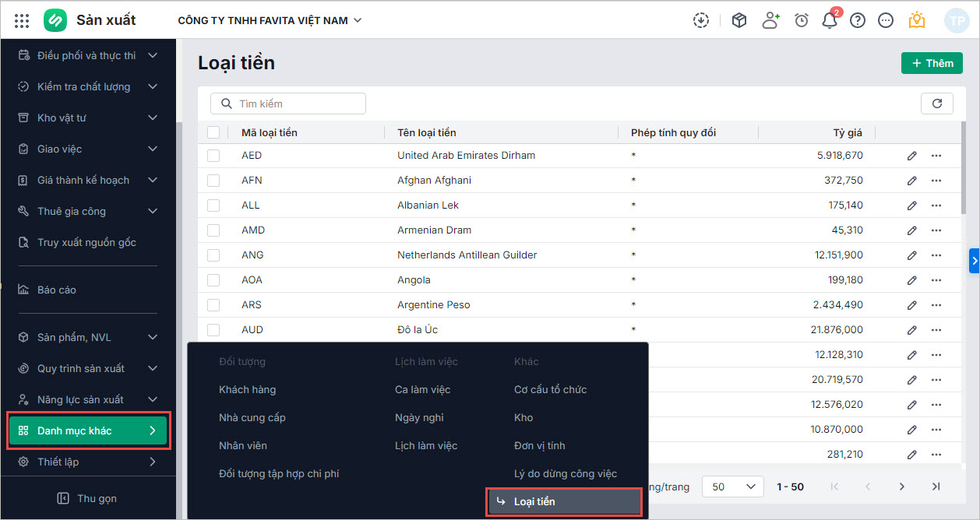Edit the AED currency row

pyautogui.click(x=911, y=156)
